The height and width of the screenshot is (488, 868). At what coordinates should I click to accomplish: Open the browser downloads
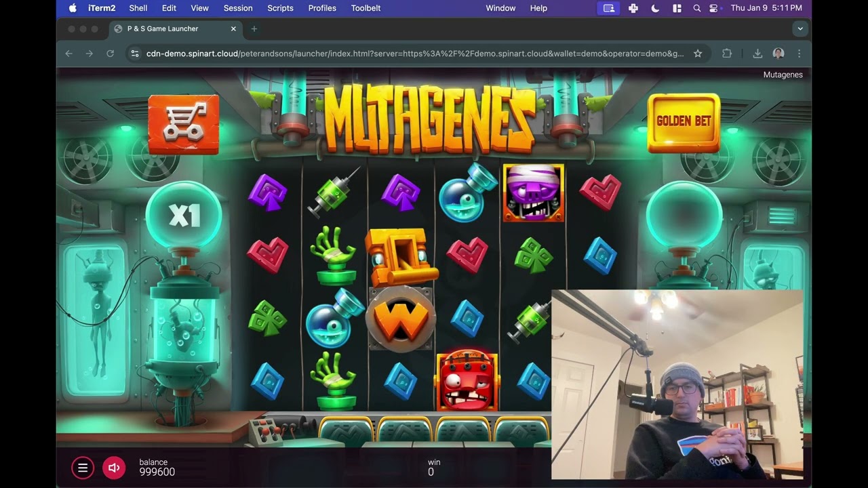coord(757,54)
